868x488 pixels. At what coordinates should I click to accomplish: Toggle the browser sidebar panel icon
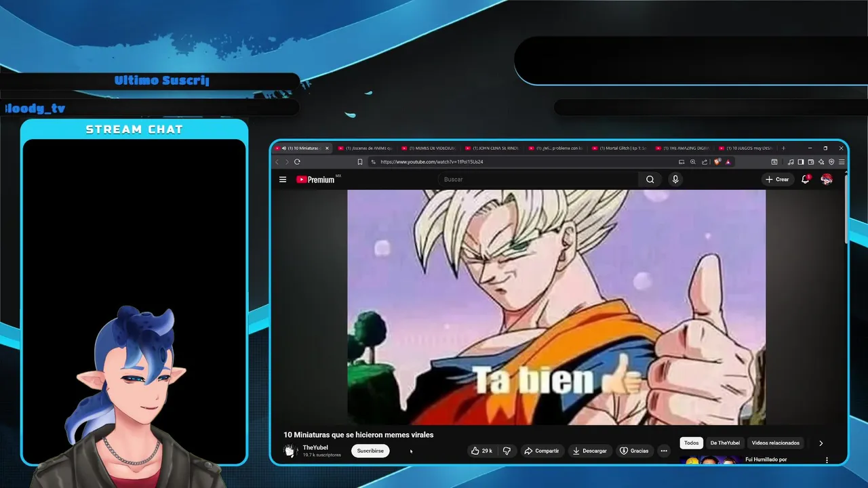point(801,162)
